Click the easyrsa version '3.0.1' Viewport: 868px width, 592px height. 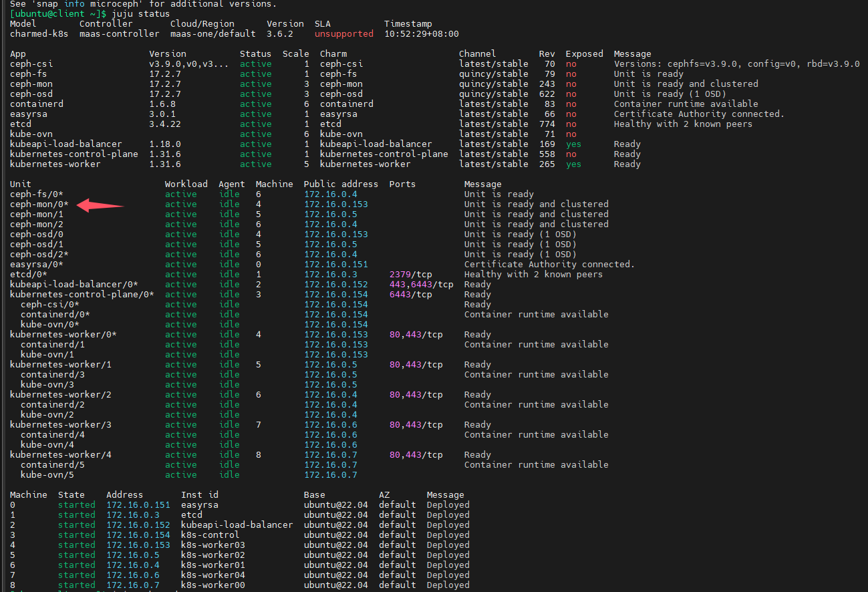coord(162,114)
